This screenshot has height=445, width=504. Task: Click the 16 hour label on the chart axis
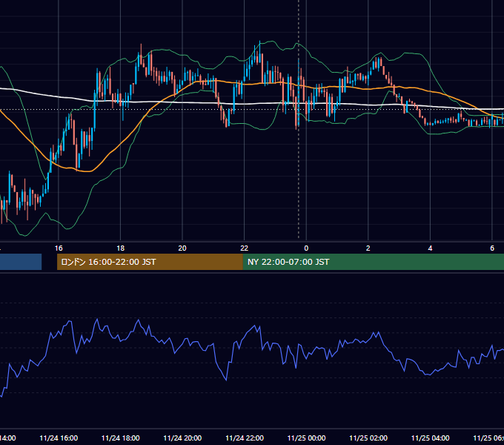coord(59,248)
